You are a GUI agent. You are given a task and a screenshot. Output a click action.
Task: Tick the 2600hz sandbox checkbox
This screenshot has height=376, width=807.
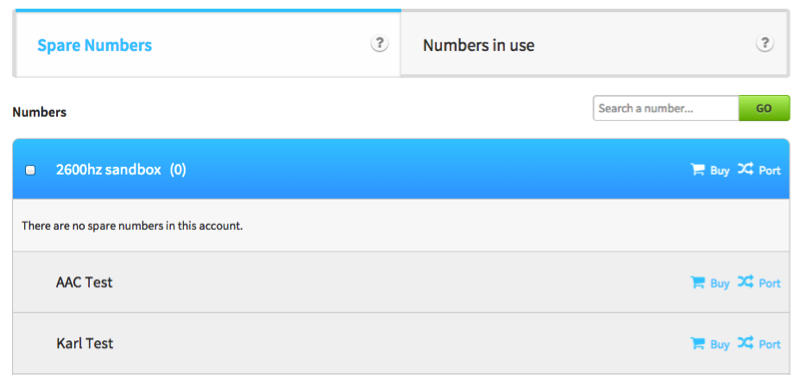[30, 170]
